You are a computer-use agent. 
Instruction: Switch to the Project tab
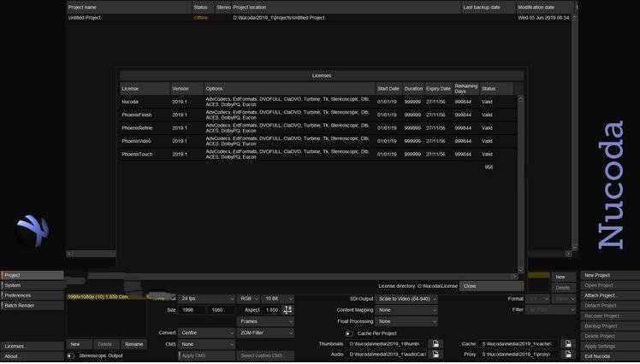(x=33, y=275)
